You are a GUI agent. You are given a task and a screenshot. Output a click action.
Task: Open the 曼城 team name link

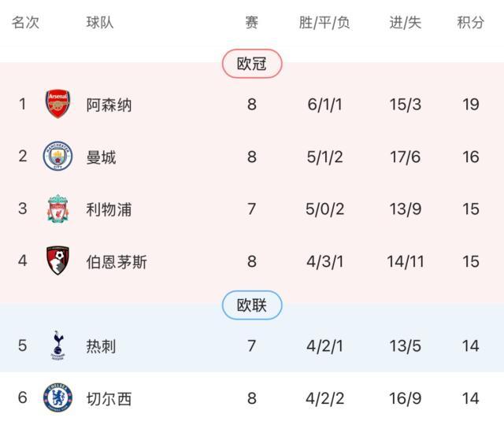[101, 157]
